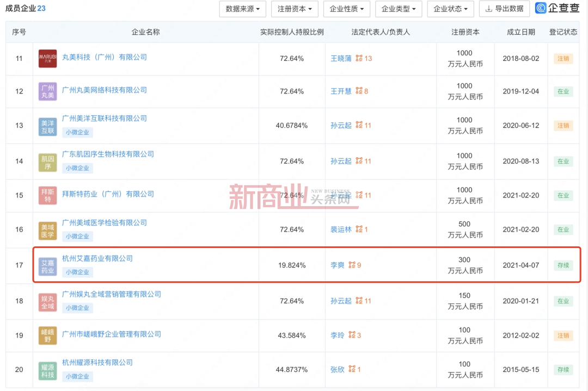Click the 杭州艾嘉药业有限公司 link

97,258
